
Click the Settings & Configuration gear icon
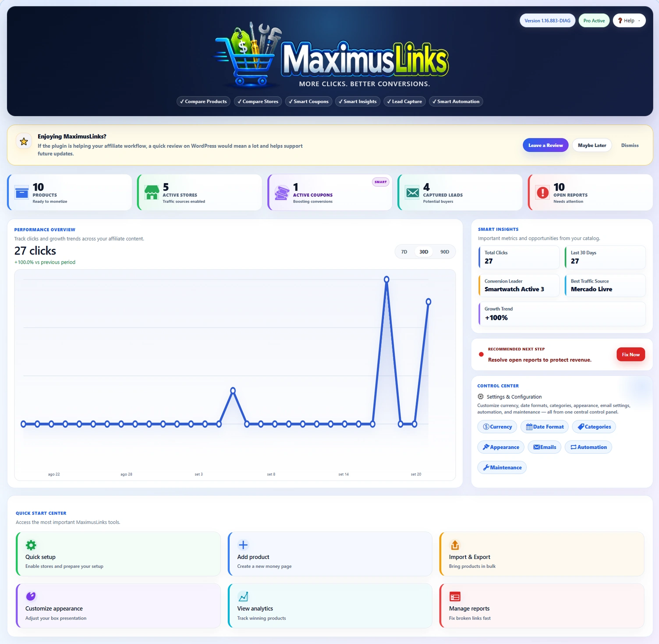point(481,396)
